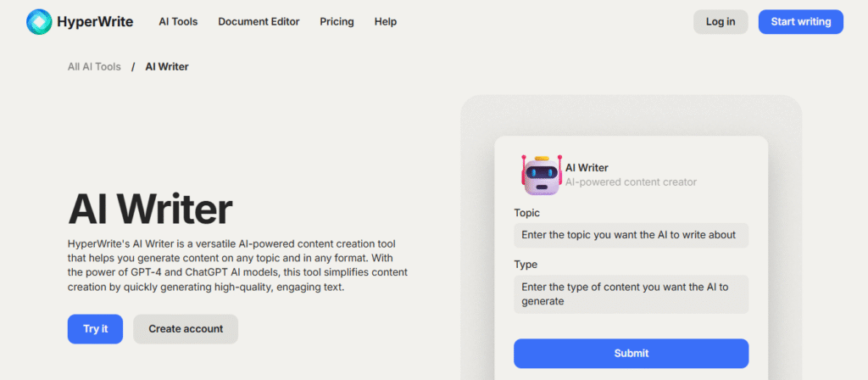Screen dimensions: 868x380
Task: Click the AI Writer breadcrumb item
Action: (167, 66)
